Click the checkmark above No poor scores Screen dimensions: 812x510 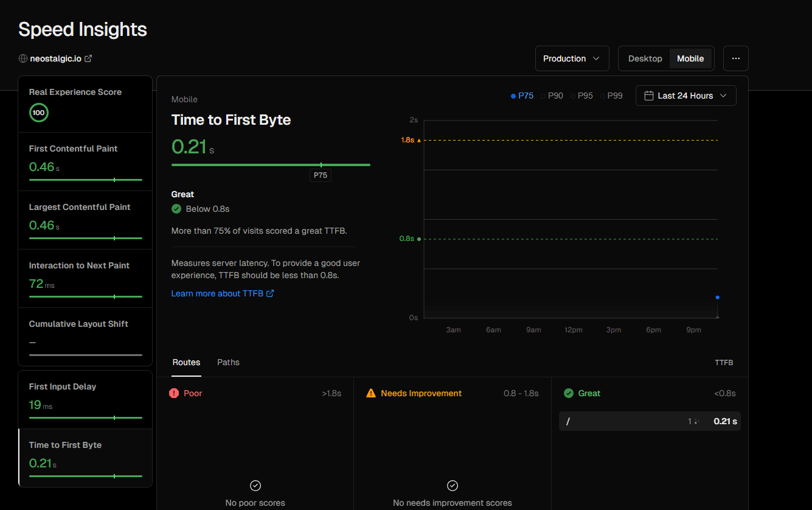(x=255, y=486)
